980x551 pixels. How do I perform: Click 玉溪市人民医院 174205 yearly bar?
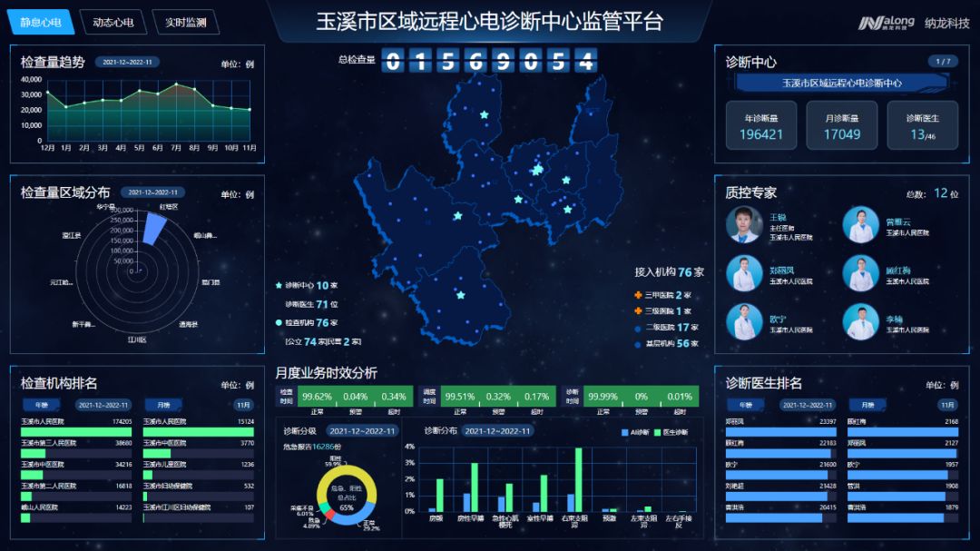coord(76,432)
